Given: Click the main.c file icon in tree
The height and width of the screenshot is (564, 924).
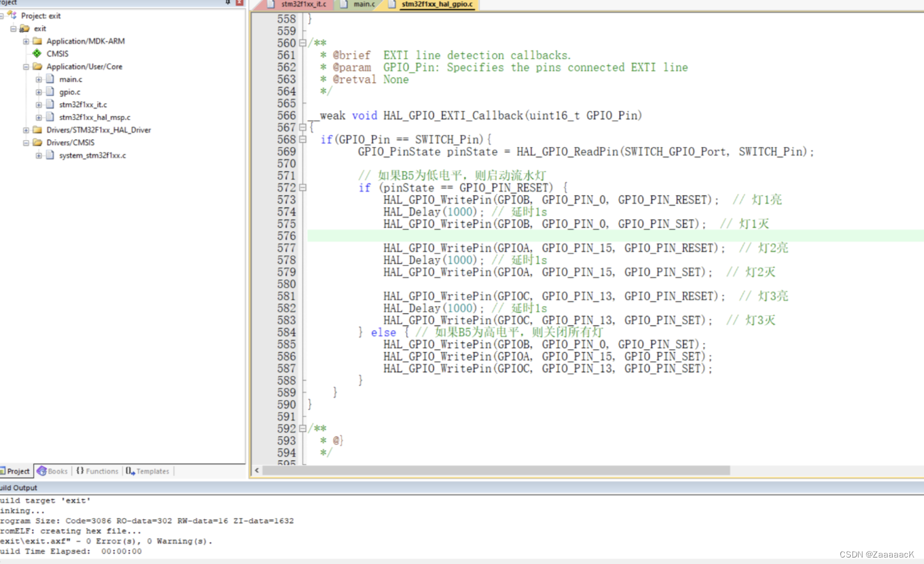Looking at the screenshot, I should tap(50, 79).
